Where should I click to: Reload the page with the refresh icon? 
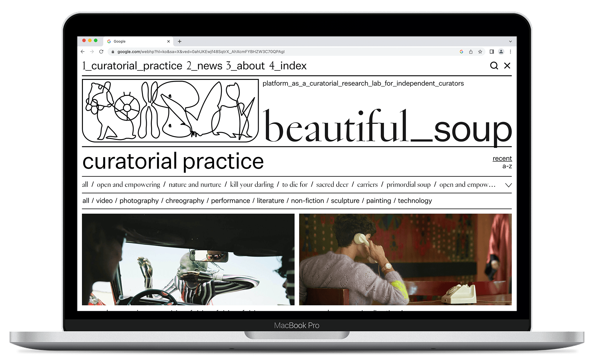tap(101, 52)
